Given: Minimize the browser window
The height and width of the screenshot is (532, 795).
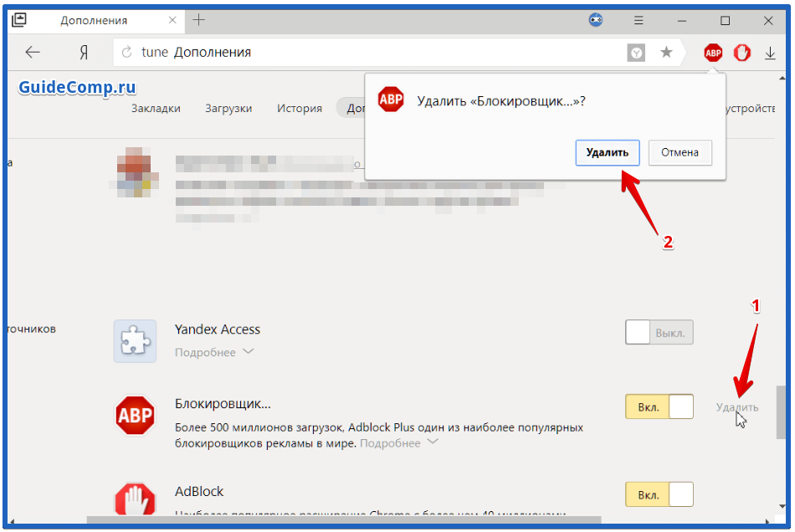Looking at the screenshot, I should (x=682, y=21).
